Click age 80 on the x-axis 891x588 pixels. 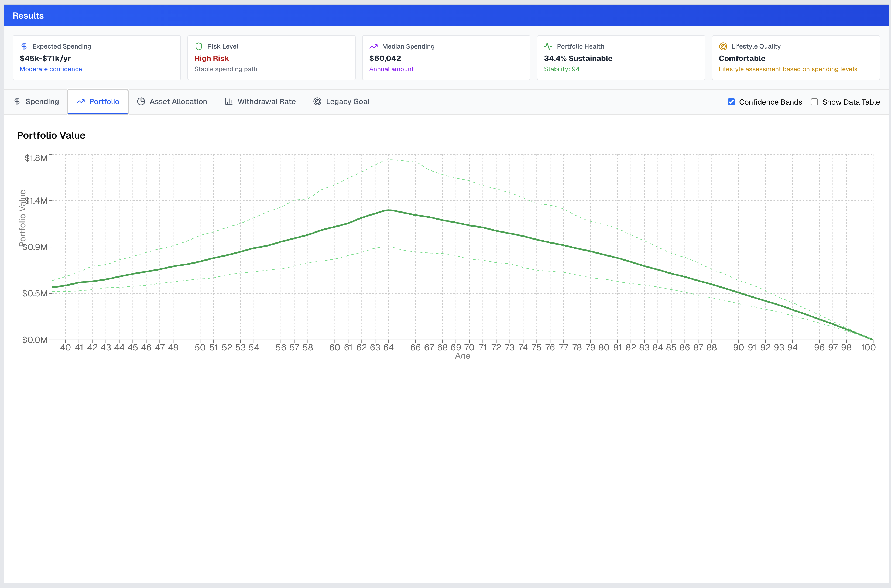point(604,347)
